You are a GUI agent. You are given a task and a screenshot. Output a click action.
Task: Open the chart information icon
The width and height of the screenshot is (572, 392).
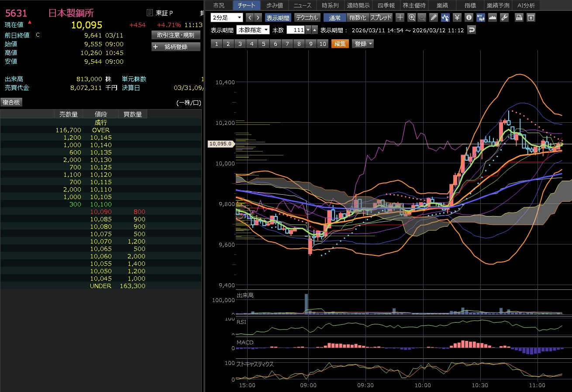point(469,18)
